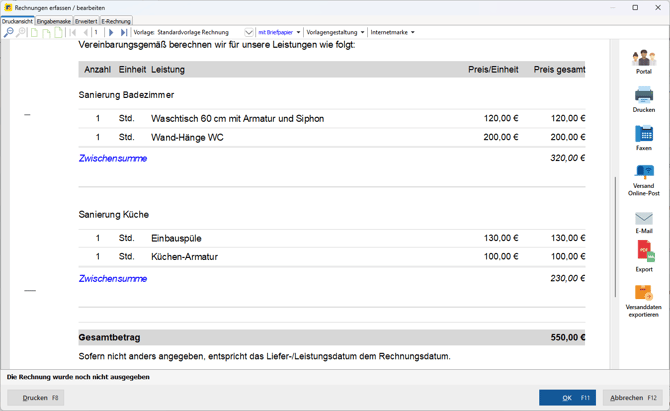Viewport: 670px width, 411px height.
Task: Click the Sanierung Küche heading
Action: 114,215
